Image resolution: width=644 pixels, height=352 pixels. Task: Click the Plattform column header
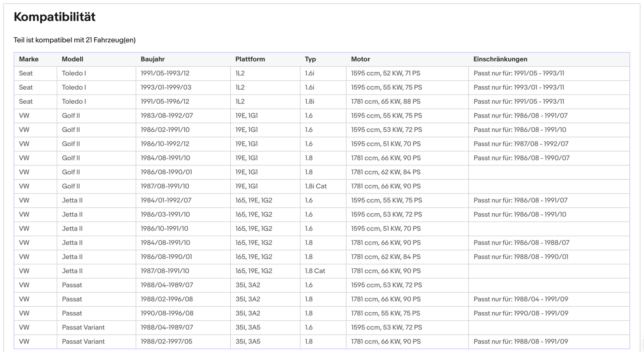(250, 59)
